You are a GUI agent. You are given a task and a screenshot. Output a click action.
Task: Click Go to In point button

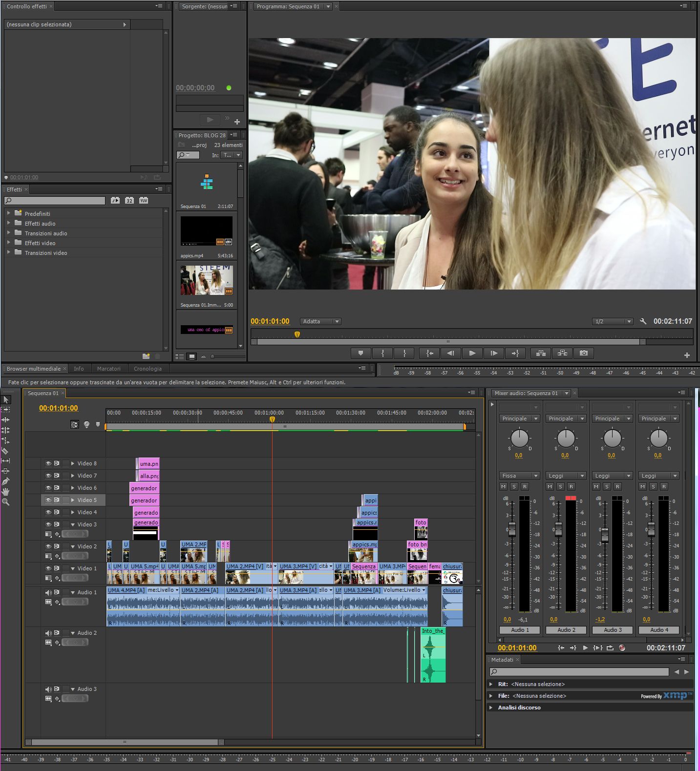click(429, 353)
